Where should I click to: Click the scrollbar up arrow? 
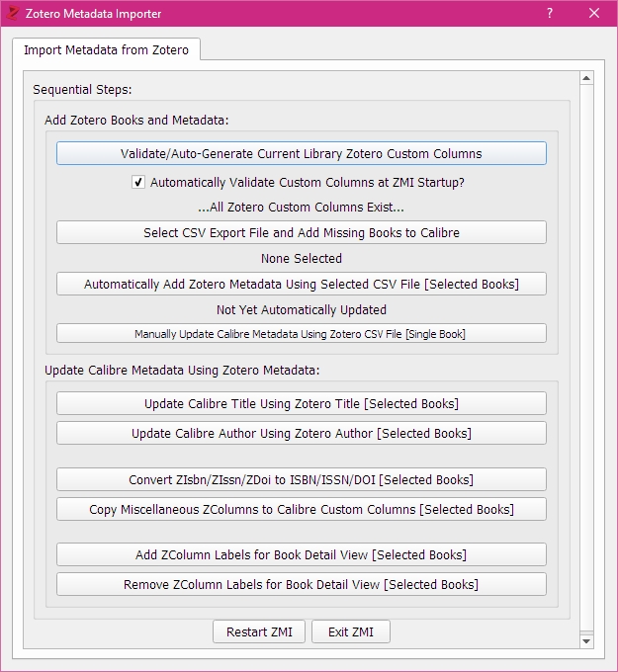(586, 78)
